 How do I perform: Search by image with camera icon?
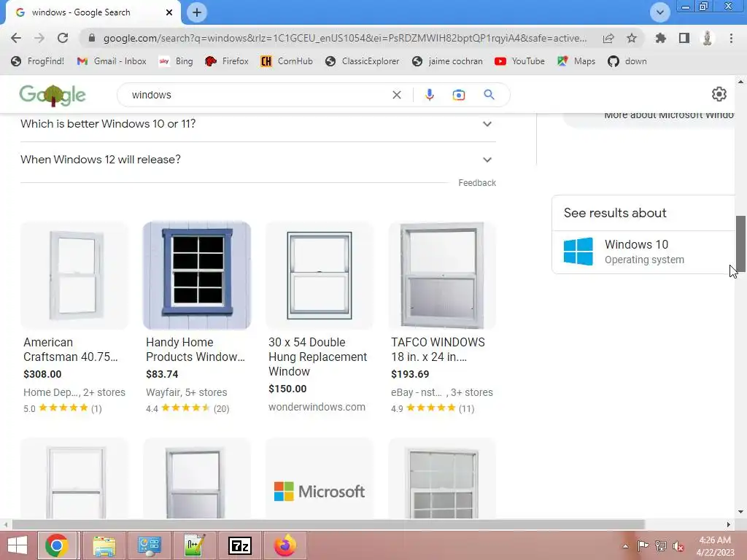458,95
